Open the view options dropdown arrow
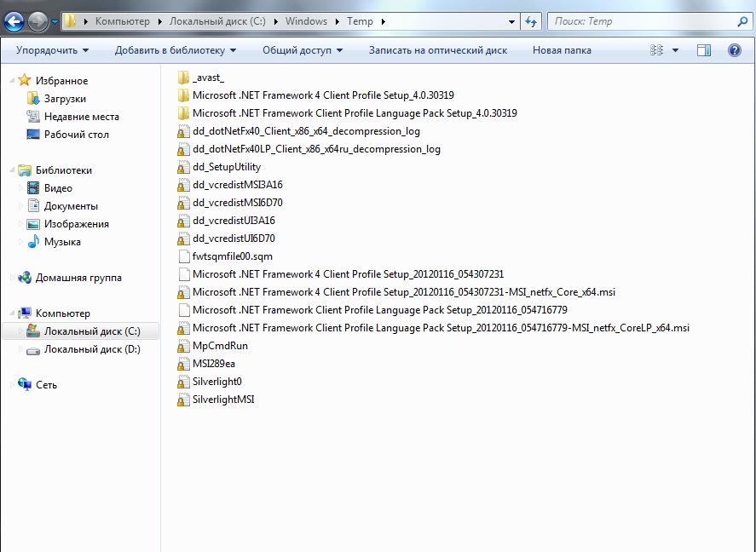The width and height of the screenshot is (756, 552). 676,50
